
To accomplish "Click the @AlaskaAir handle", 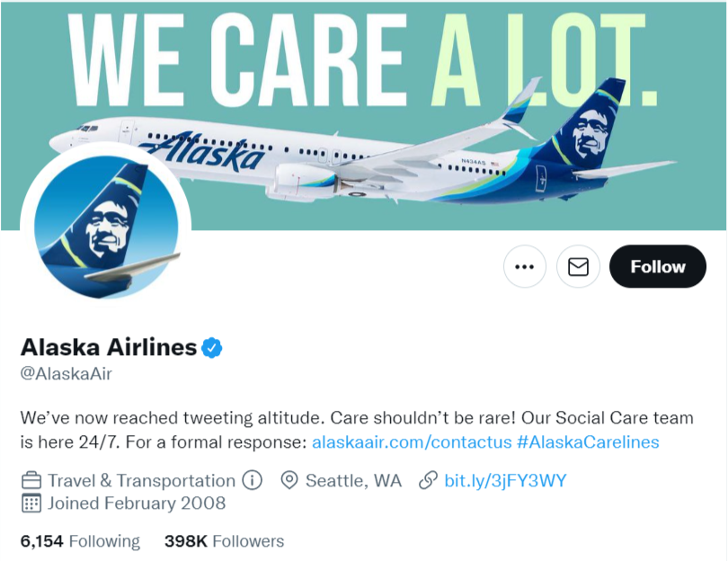I will pyautogui.click(x=66, y=374).
